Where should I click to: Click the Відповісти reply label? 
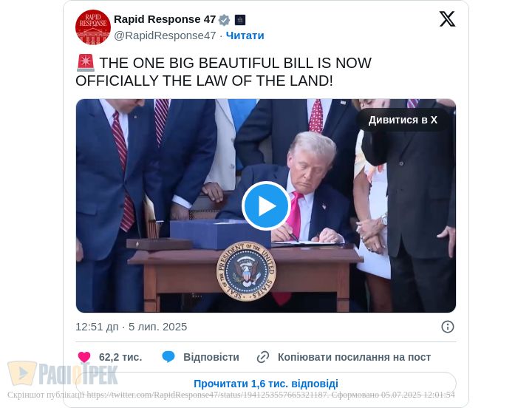click(211, 357)
